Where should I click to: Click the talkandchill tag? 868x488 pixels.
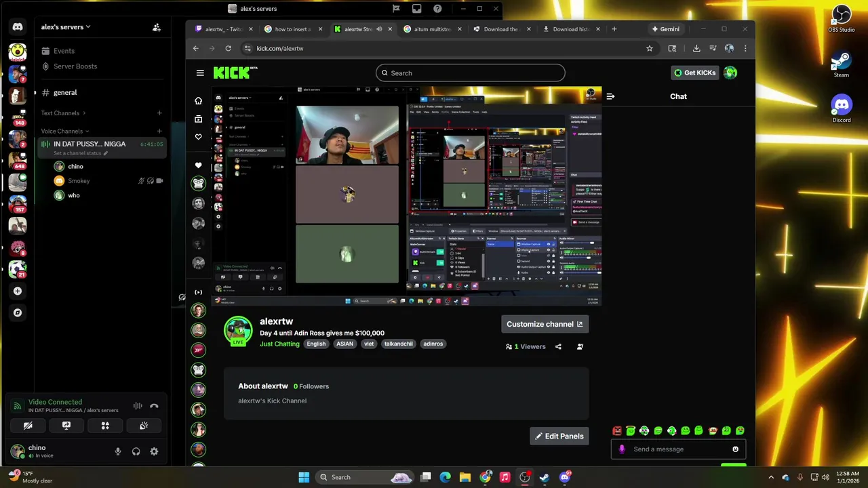point(399,344)
